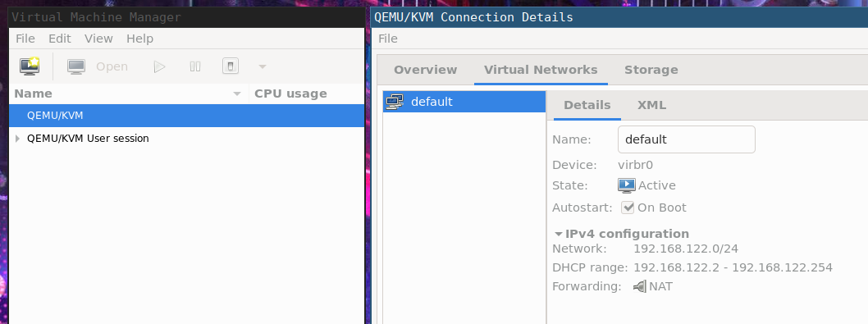The image size is (868, 324).
Task: Select the default network list entry
Action: [464, 102]
